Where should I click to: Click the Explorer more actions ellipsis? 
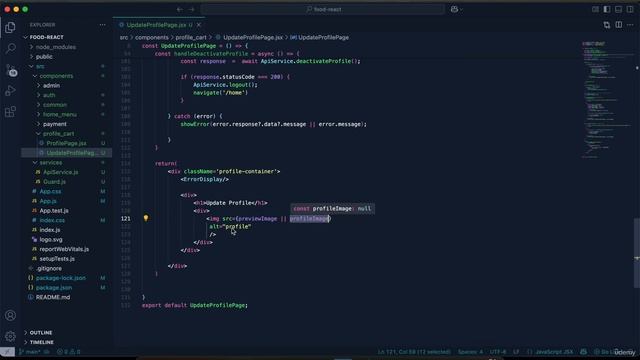(102, 25)
